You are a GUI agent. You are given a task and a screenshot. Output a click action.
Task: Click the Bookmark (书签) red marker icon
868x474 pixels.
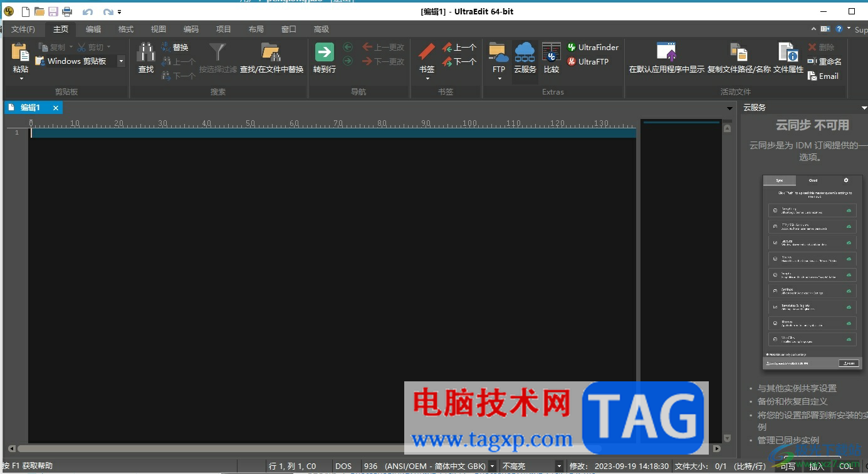tap(427, 52)
